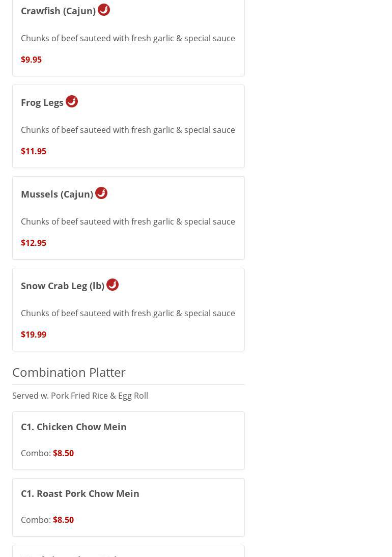The image size is (392, 557).
Task: Open the Crawfish (Cajun) menu item
Action: tap(58, 11)
